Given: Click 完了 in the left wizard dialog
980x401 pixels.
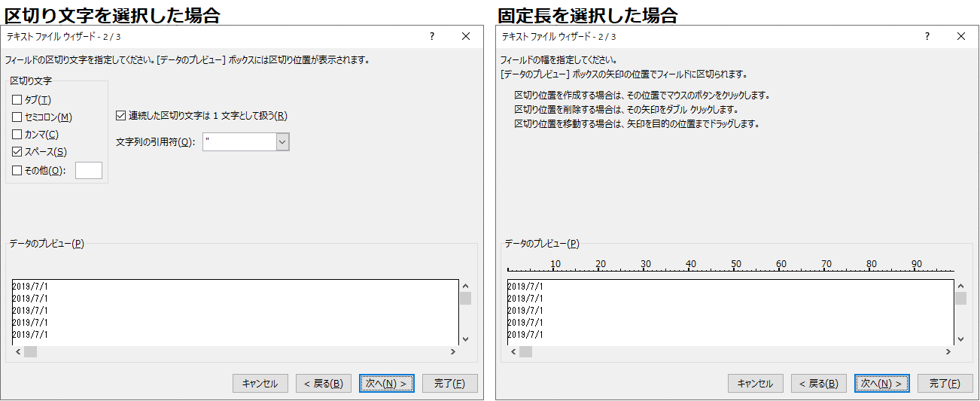Looking at the screenshot, I should pos(449,384).
